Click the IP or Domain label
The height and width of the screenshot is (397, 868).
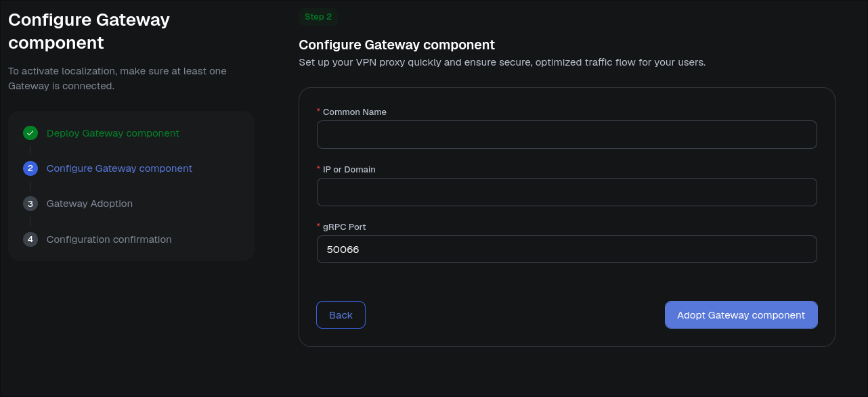[349, 170]
